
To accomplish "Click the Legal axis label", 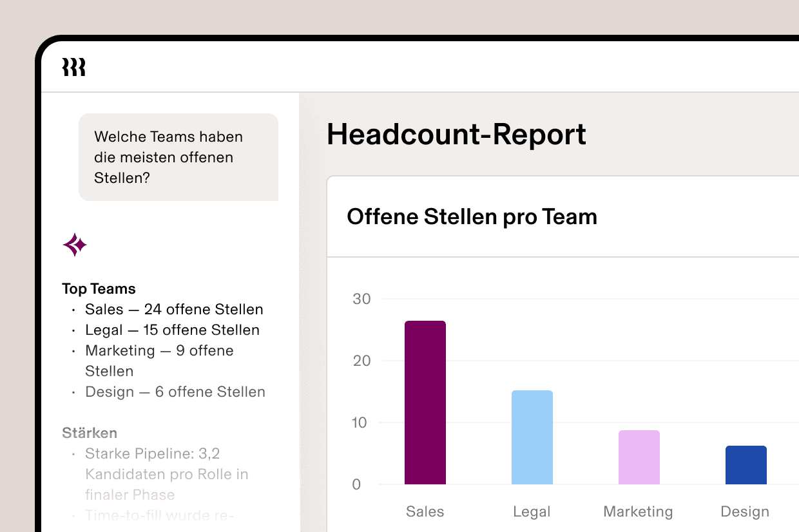I will pyautogui.click(x=532, y=512).
